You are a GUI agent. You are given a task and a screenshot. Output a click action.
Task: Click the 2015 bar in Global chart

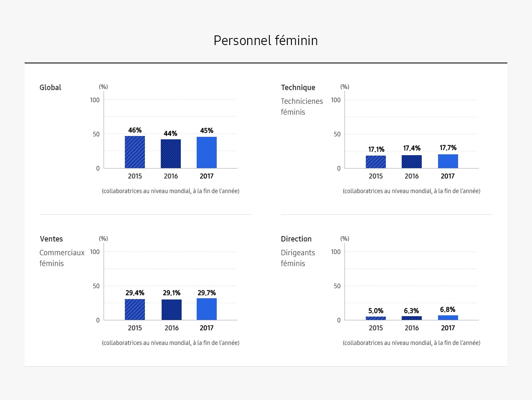click(x=135, y=152)
